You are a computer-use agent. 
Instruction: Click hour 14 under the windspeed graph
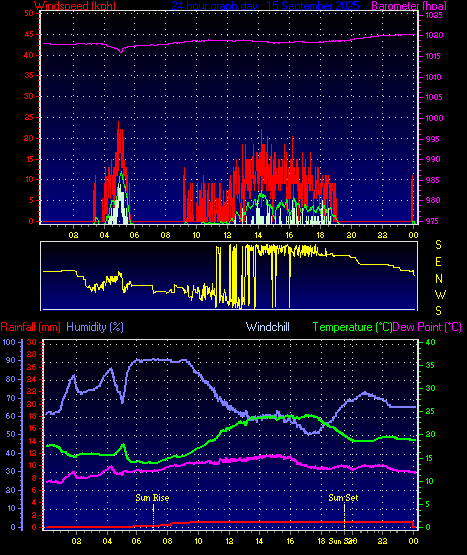(x=258, y=235)
